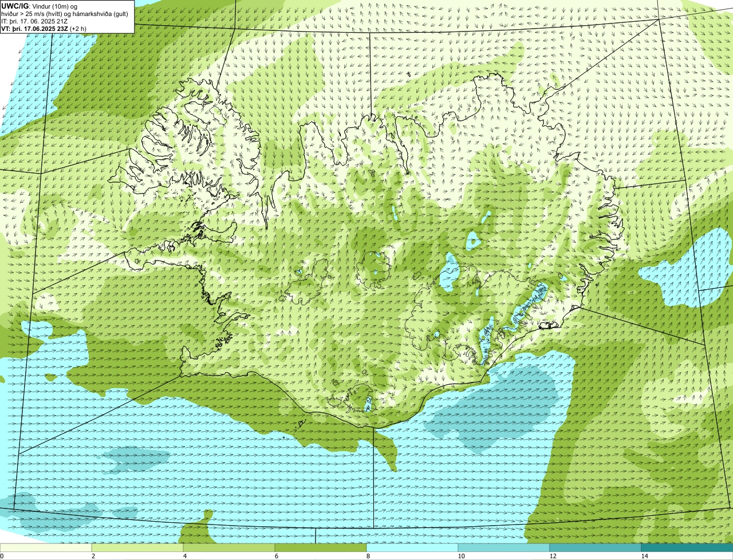
Task: Click the legend tick label '12'
Action: [x=552, y=556]
